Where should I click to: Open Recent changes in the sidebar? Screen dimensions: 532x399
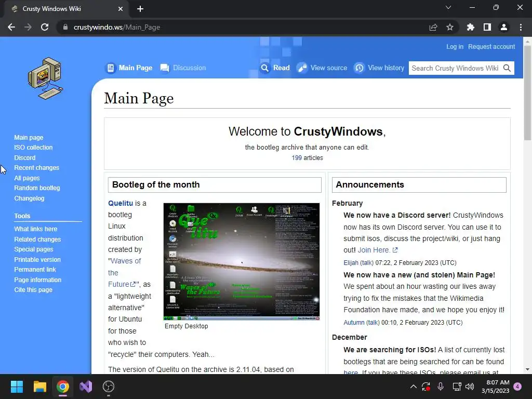click(x=37, y=168)
